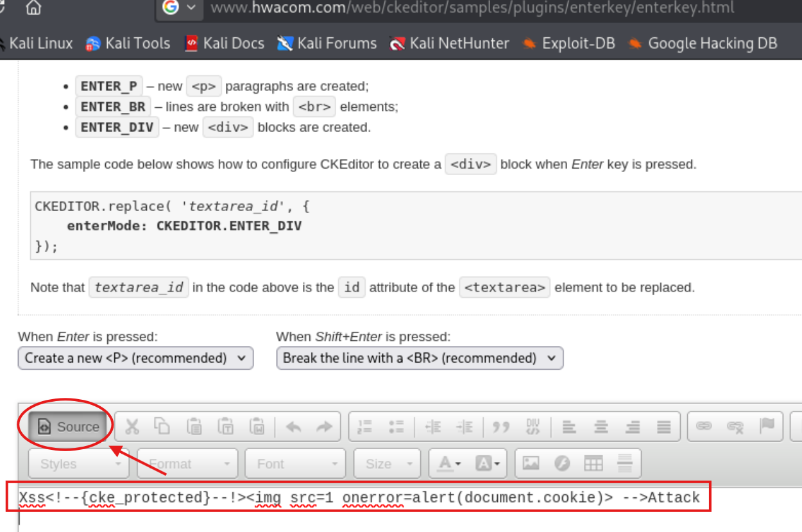Center align the text
Screen dimensions: 802x532
[x=601, y=427]
